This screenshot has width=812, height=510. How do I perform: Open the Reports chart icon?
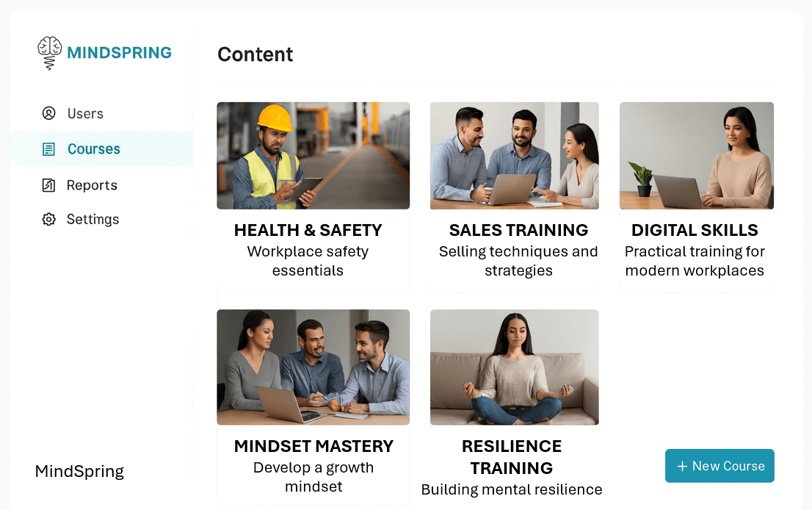click(x=48, y=185)
